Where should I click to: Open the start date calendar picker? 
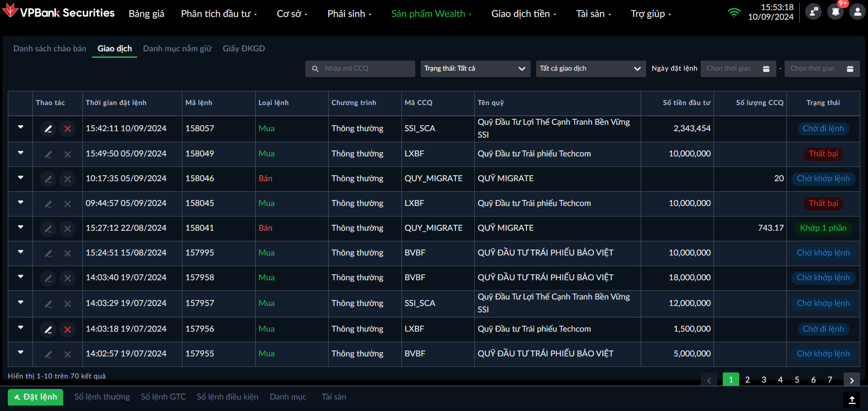[766, 69]
